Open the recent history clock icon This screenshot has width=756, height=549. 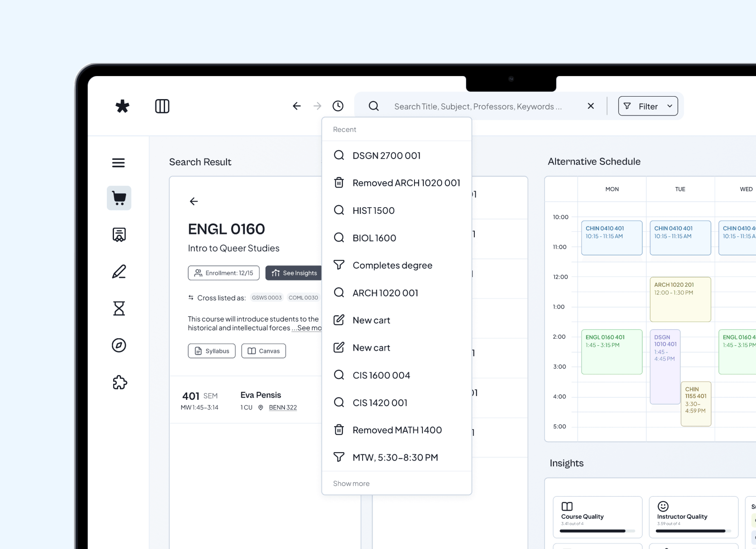(338, 106)
